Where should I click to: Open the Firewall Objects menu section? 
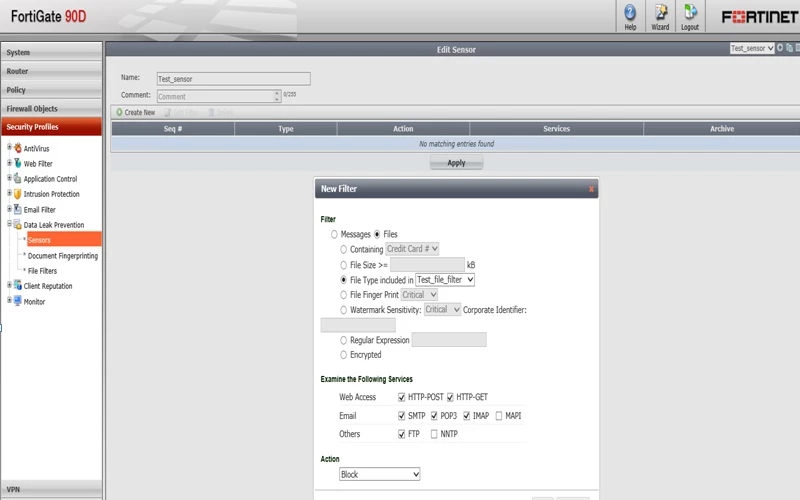(x=52, y=108)
